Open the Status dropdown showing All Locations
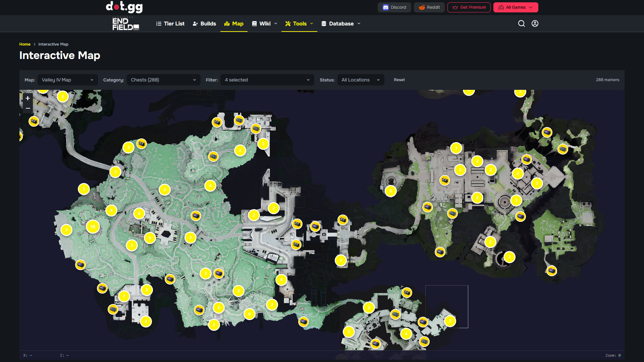The width and height of the screenshot is (644, 362). click(x=361, y=80)
